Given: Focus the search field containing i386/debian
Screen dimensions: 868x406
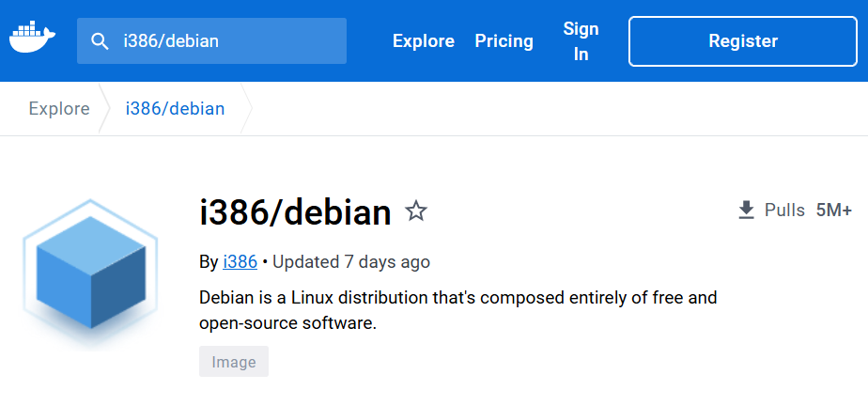Looking at the screenshot, I should point(211,41).
